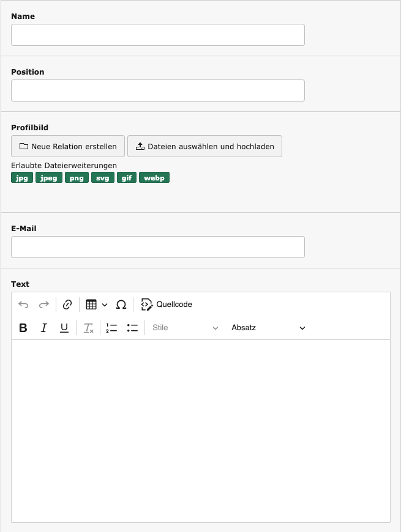Click inside the rich text editor area
This screenshot has width=401, height=532.
(201, 428)
